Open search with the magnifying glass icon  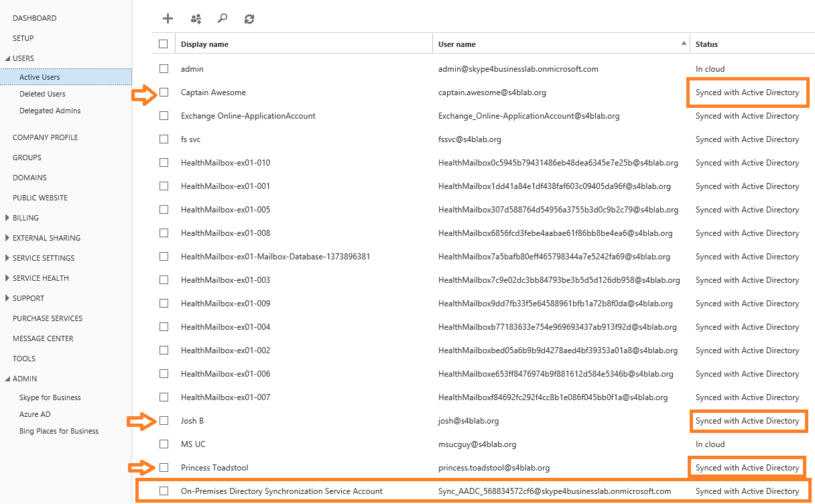pos(222,18)
